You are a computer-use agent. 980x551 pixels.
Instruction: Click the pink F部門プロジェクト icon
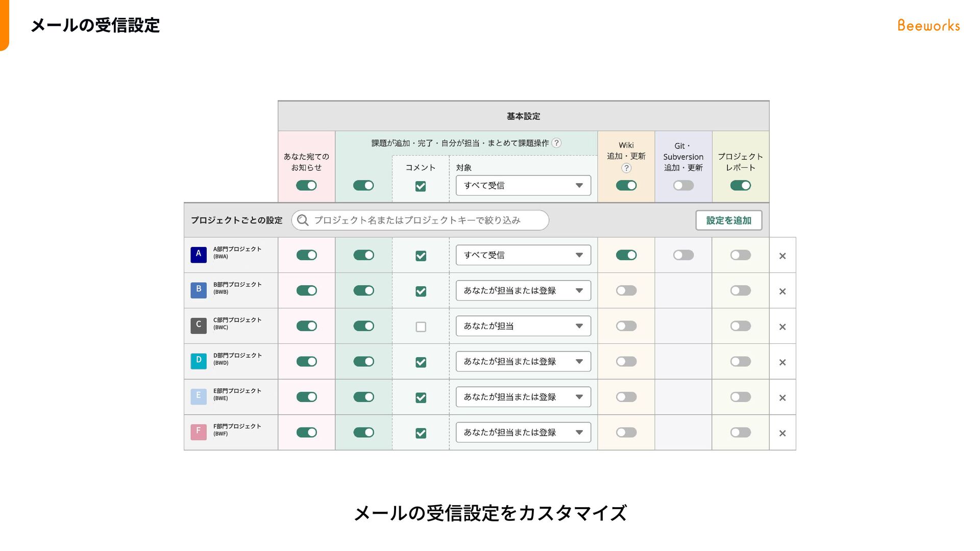tap(199, 432)
